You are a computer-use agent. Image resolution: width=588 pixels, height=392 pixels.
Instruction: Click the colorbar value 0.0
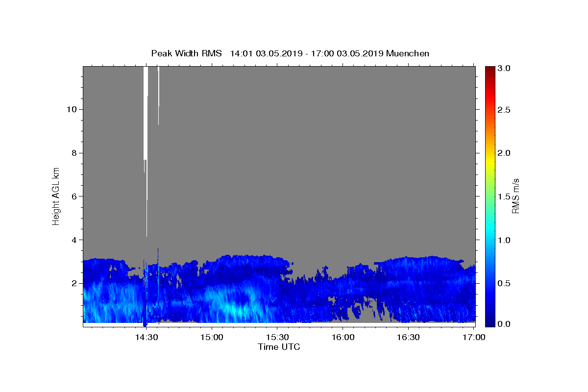[505, 324]
